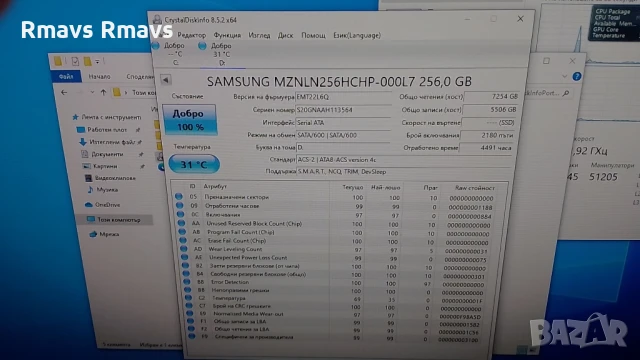The image size is (640, 360).
Task: Open the Функция menu
Action: [x=227, y=35]
